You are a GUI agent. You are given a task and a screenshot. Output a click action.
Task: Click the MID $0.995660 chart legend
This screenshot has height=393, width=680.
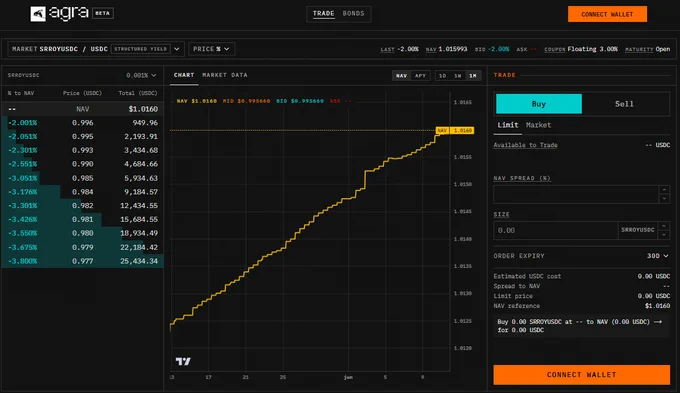(x=246, y=101)
